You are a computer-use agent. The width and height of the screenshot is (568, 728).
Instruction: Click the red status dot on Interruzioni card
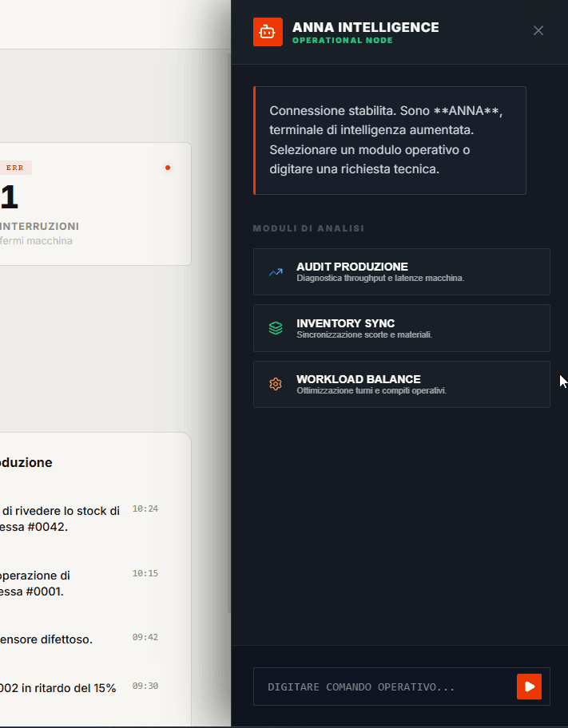(x=168, y=168)
